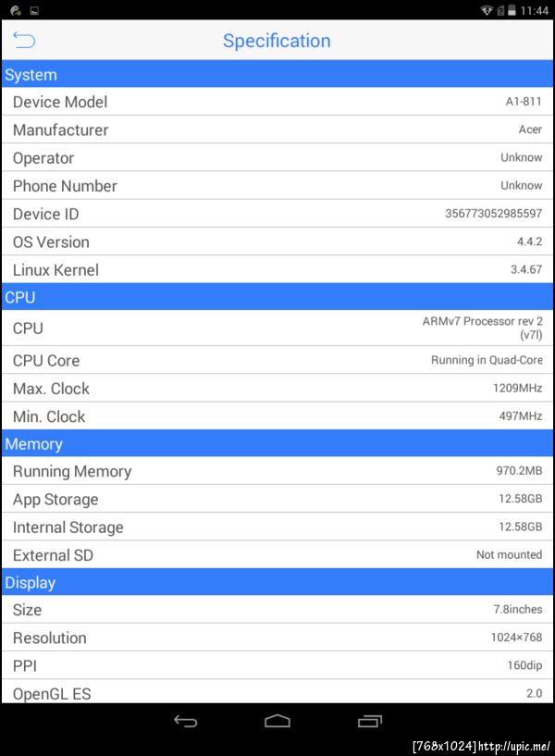Tap the Resolution row
555x756 pixels.
277,638
